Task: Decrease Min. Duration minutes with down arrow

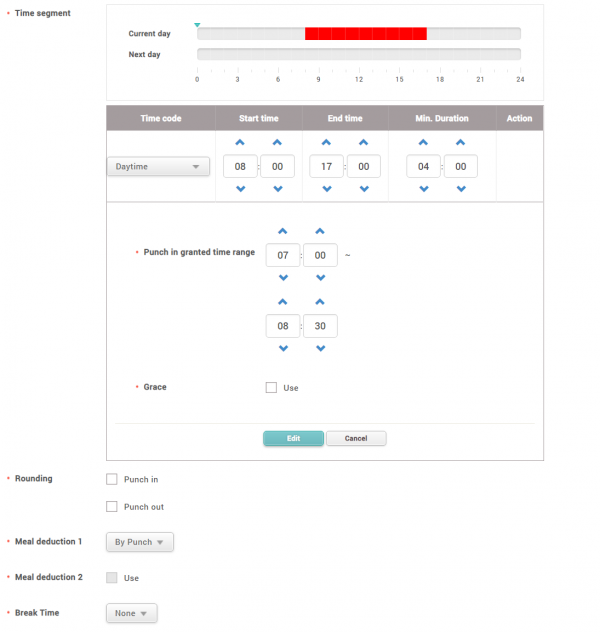Action: [460, 190]
